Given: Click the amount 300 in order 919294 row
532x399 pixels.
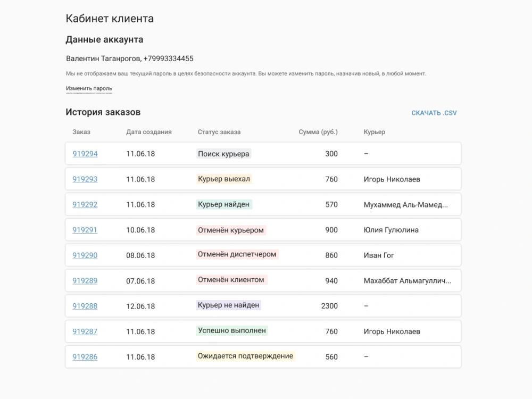Looking at the screenshot, I should [x=331, y=154].
